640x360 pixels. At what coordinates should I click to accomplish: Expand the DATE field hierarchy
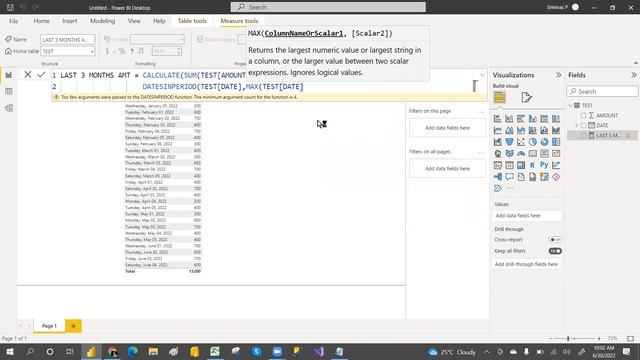[577, 125]
